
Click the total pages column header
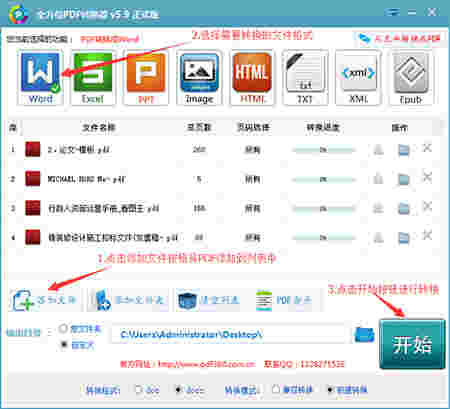point(199,127)
